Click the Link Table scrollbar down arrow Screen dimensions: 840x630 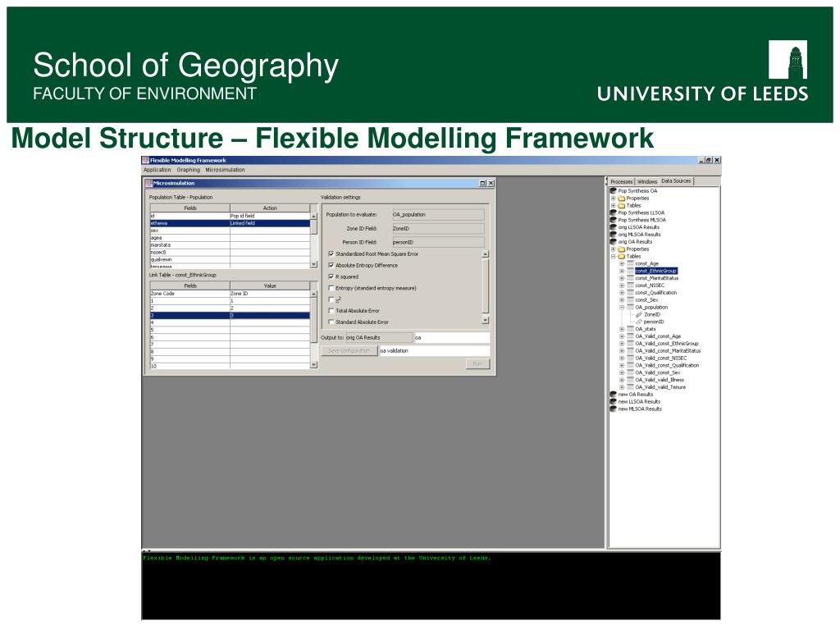click(314, 365)
